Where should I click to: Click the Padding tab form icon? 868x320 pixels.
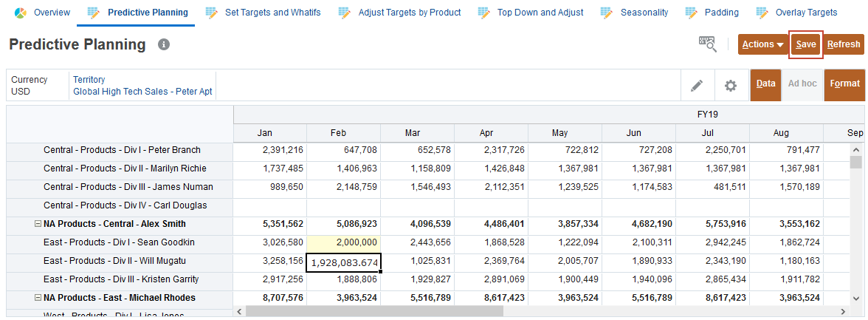[692, 13]
